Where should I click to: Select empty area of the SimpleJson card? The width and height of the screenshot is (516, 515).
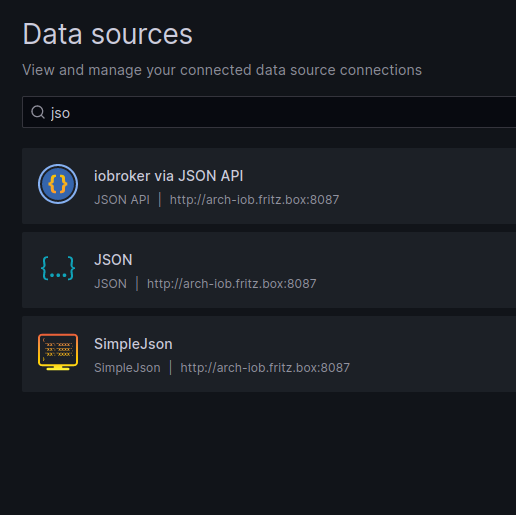pyautogui.click(x=433, y=354)
